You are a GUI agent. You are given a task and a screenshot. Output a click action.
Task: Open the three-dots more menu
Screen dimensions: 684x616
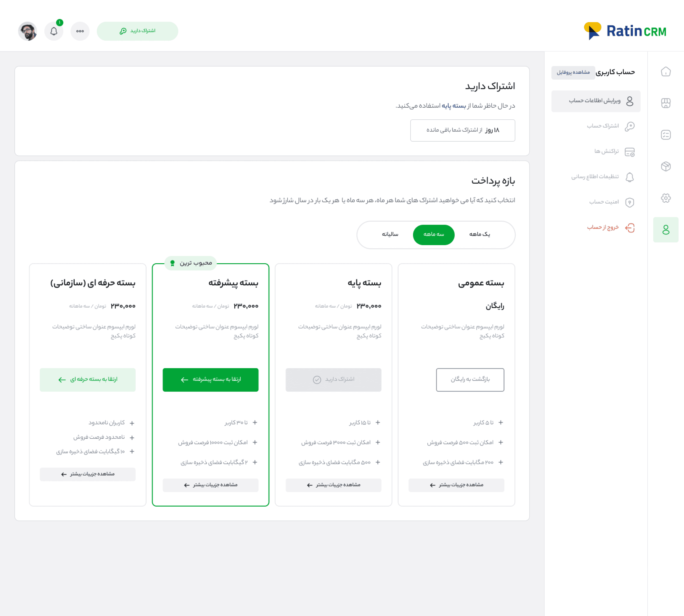click(80, 31)
